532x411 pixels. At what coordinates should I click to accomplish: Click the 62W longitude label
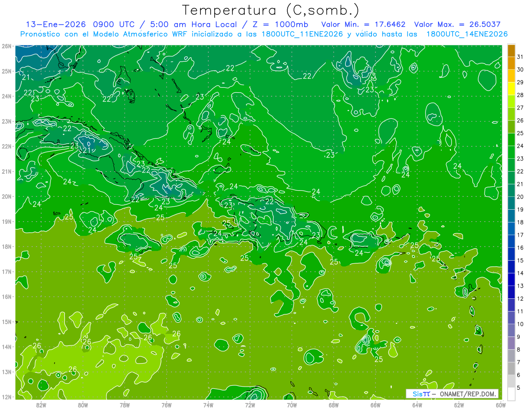point(459,405)
